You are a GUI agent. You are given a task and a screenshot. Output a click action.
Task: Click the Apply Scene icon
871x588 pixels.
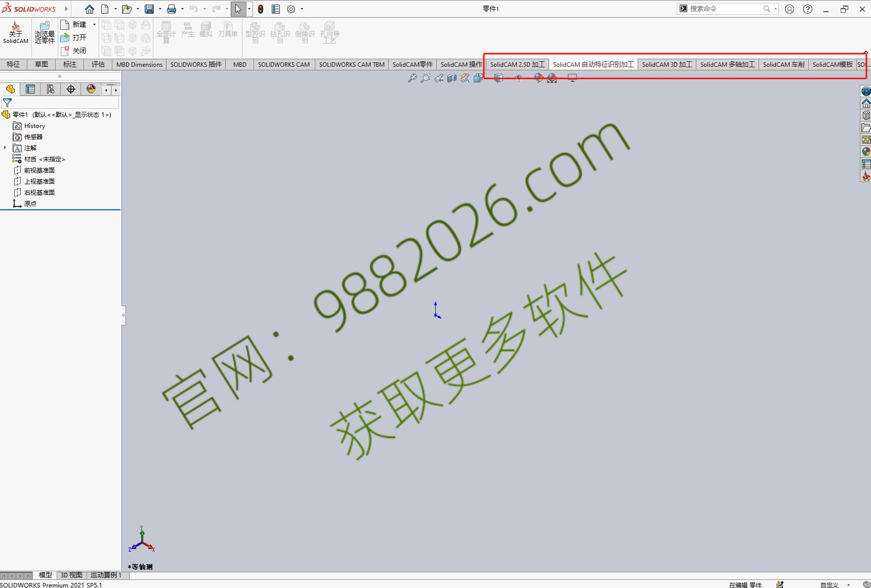tap(552, 78)
